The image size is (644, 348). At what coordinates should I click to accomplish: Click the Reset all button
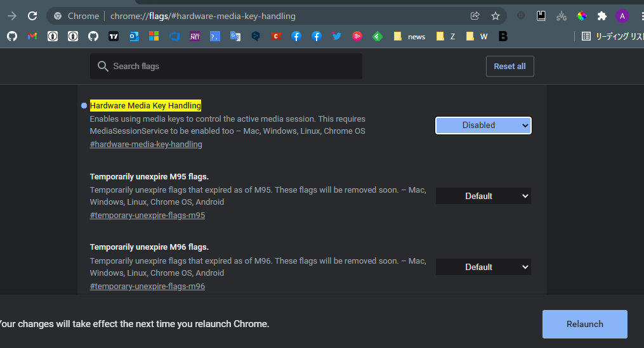tap(509, 66)
